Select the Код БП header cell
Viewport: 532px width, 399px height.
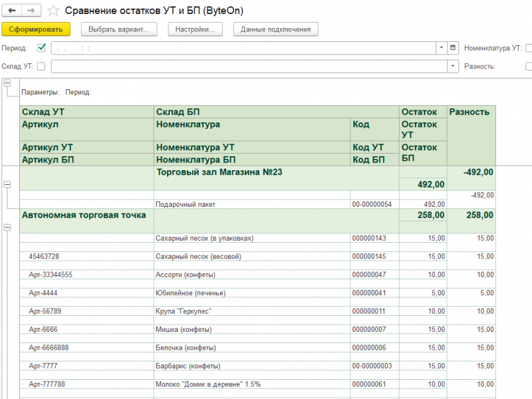(374, 160)
